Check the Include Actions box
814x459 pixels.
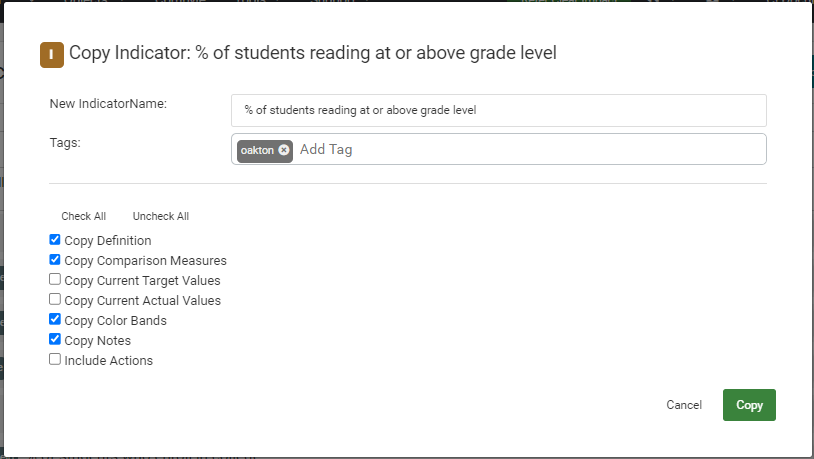point(55,359)
